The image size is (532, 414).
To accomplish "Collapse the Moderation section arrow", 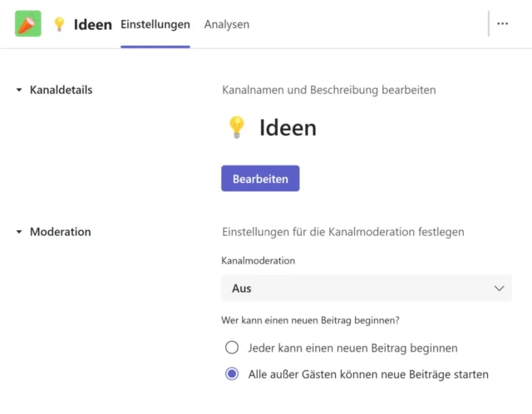I will point(19,232).
